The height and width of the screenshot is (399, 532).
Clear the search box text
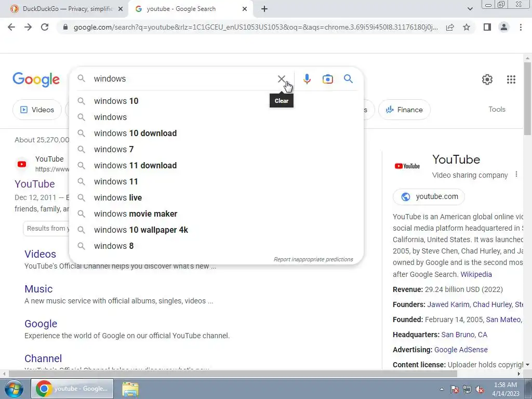coord(281,79)
